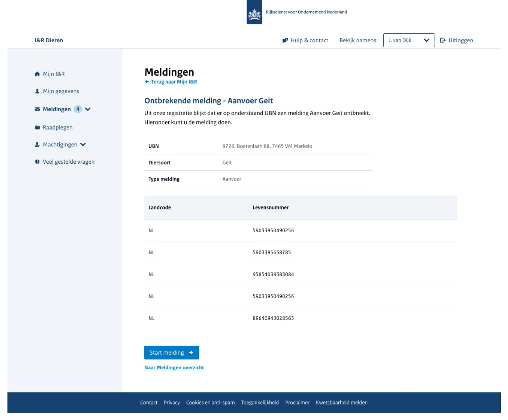The width and height of the screenshot is (508, 420).
Task: Click the person icon beside Mijn gegevens
Action: [37, 91]
